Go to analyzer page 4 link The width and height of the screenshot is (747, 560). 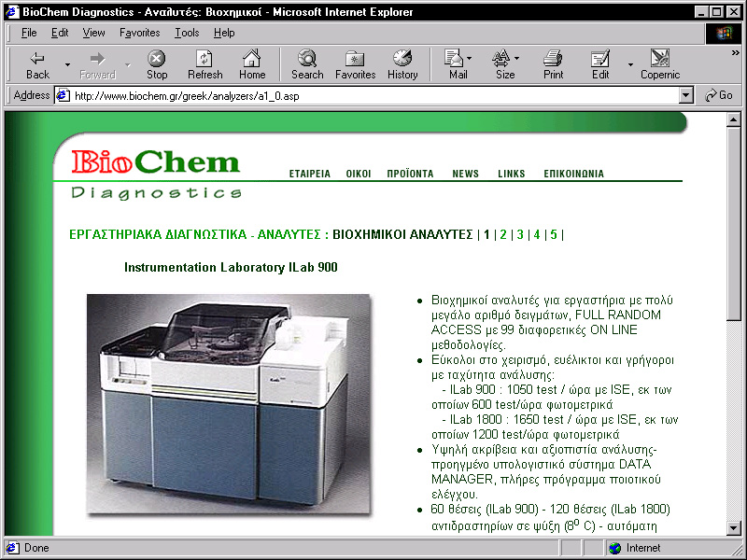coord(537,234)
